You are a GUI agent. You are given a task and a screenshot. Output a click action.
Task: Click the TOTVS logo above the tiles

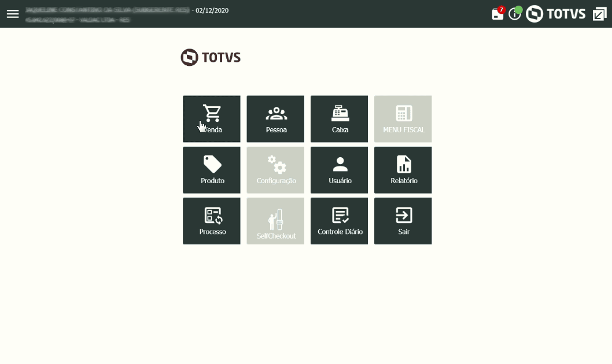(x=211, y=57)
